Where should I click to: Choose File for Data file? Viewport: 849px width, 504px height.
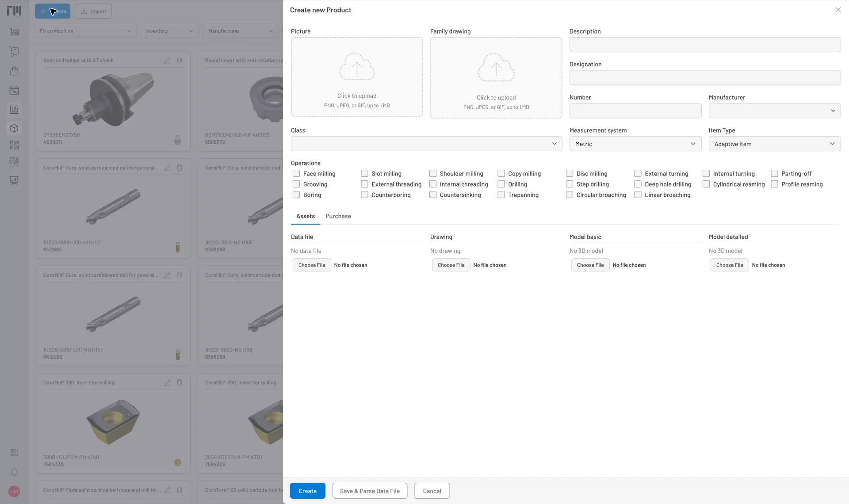[x=312, y=265]
